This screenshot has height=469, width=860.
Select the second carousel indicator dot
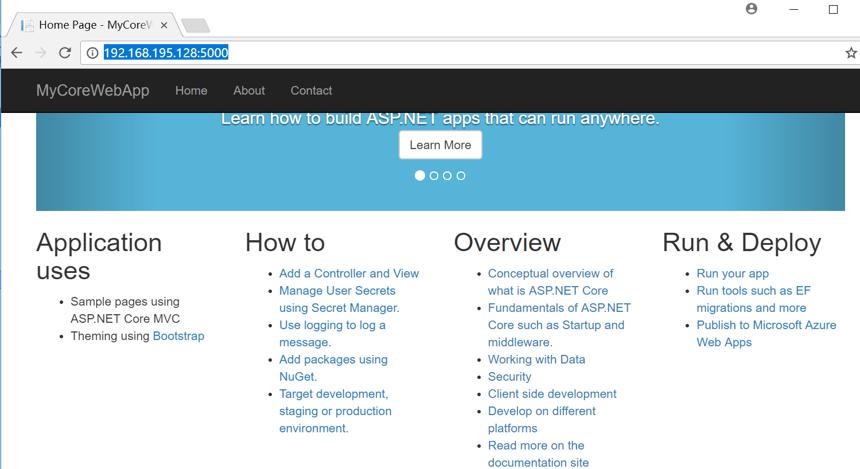tap(434, 176)
